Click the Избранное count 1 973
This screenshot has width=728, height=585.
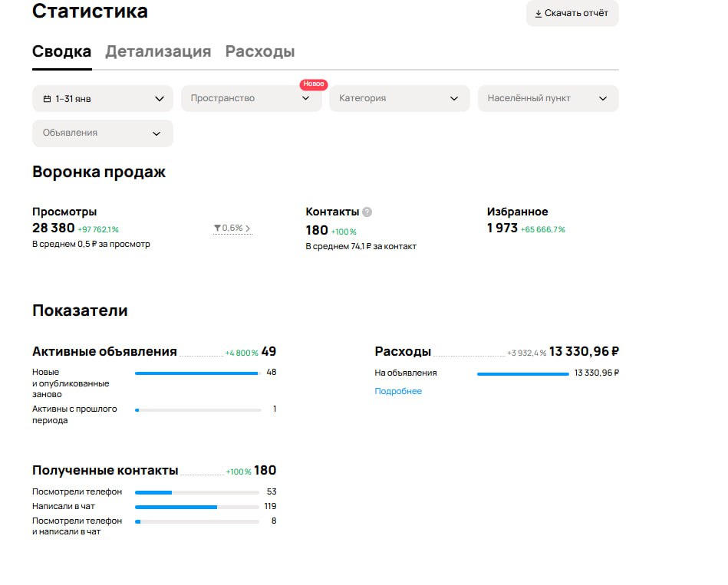(502, 228)
